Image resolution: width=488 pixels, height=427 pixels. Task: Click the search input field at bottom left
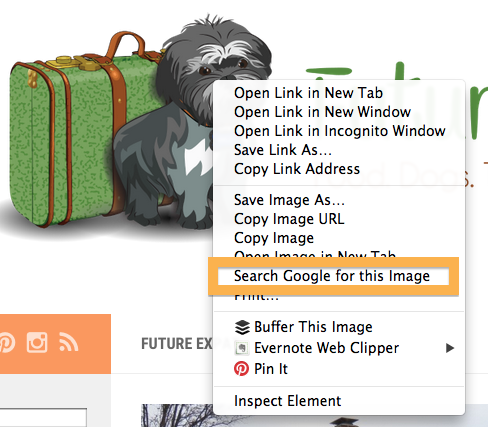coord(43,417)
